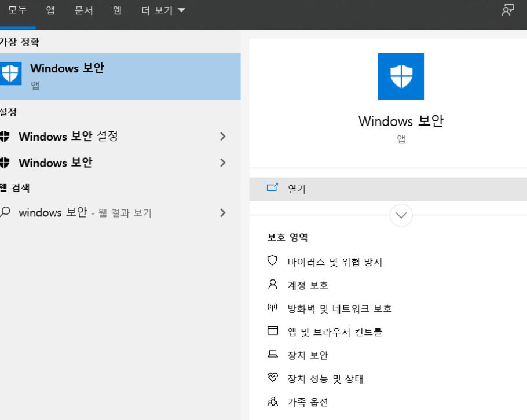Switch to the 웹 tab
527x420 pixels.
(117, 10)
